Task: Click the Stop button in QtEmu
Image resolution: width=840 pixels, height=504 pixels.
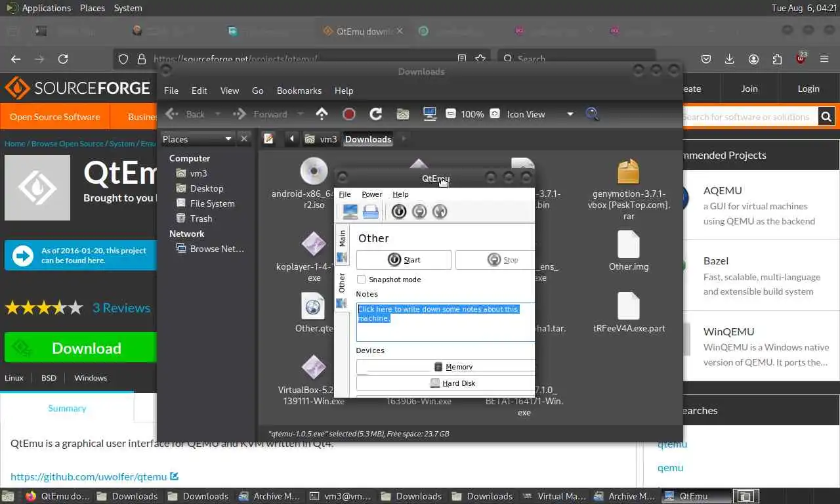Action: click(495, 260)
